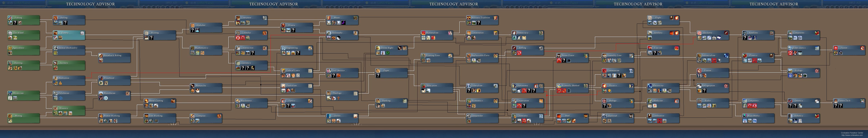Select the Pottery technology icon
868x138 pixels.
coord(56,33)
